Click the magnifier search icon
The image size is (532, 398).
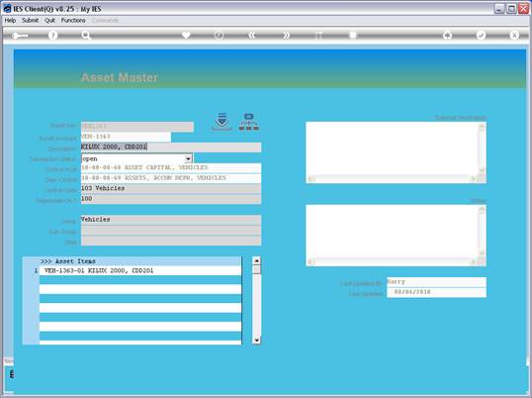click(86, 35)
